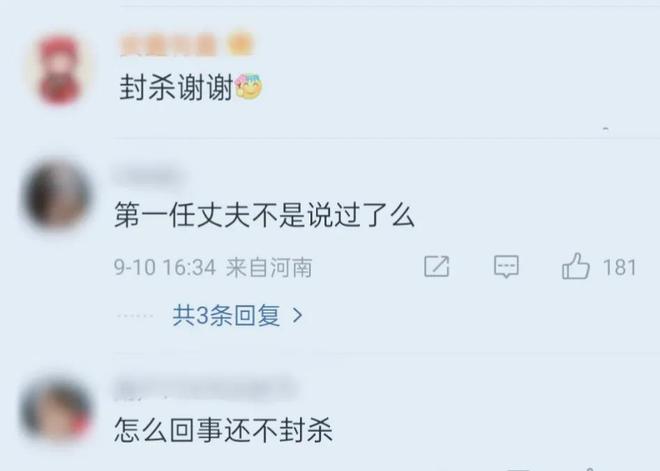Tap the badge icon beside the orange username

(x=240, y=45)
